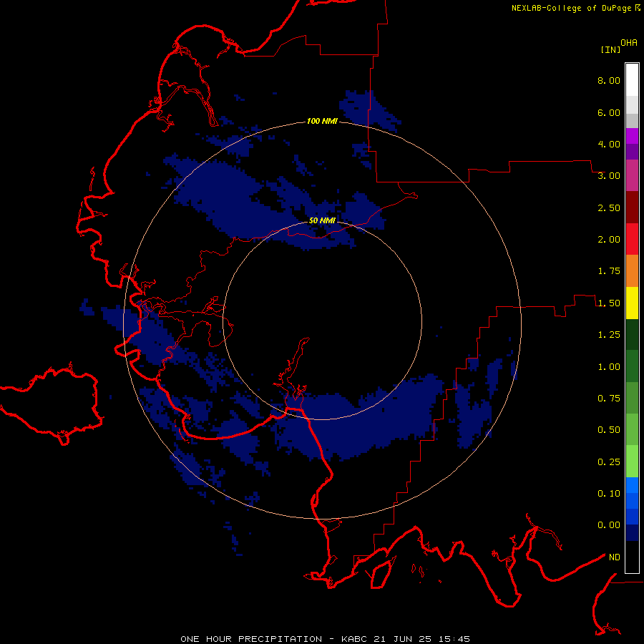
Task: Select the white swatch atop the legend
Action: point(632,79)
